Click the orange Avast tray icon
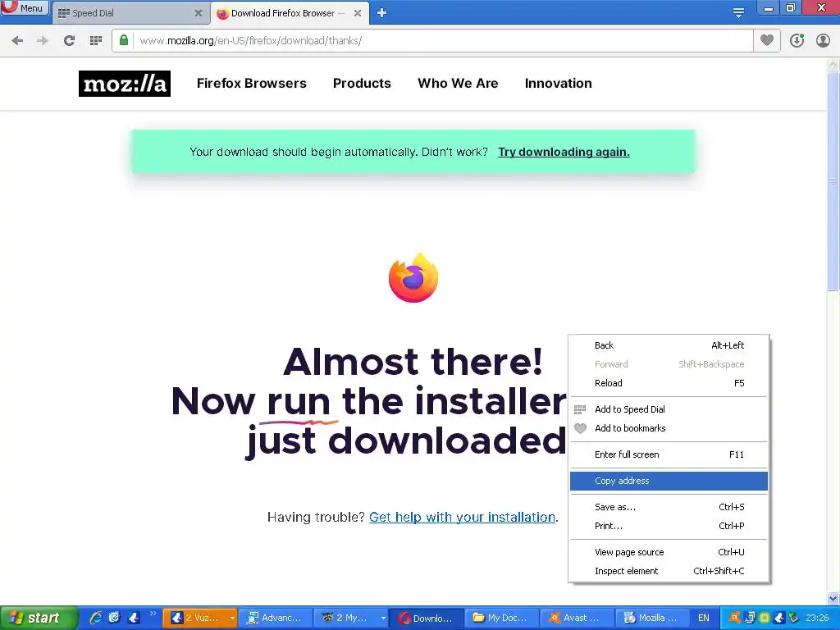840x630 pixels. 734,618
